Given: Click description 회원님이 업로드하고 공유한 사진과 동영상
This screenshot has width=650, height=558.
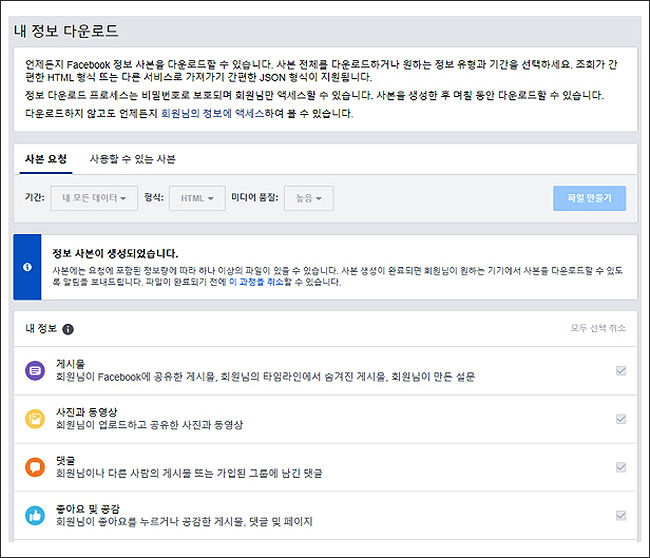Looking at the screenshot, I should (149, 425).
